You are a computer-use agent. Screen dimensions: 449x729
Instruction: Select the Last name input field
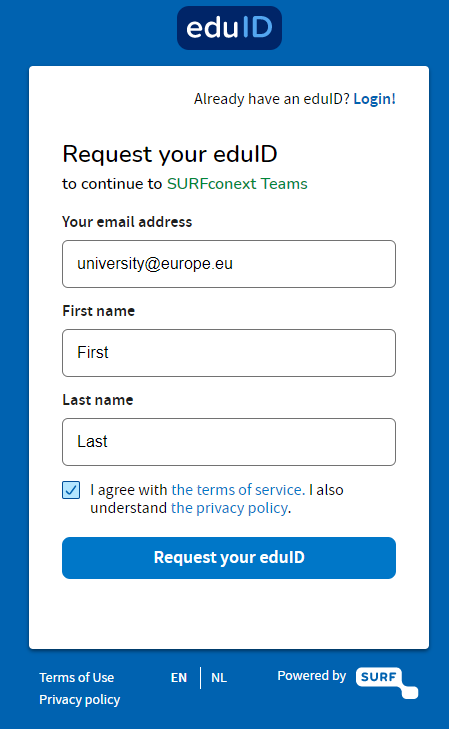pyautogui.click(x=229, y=442)
